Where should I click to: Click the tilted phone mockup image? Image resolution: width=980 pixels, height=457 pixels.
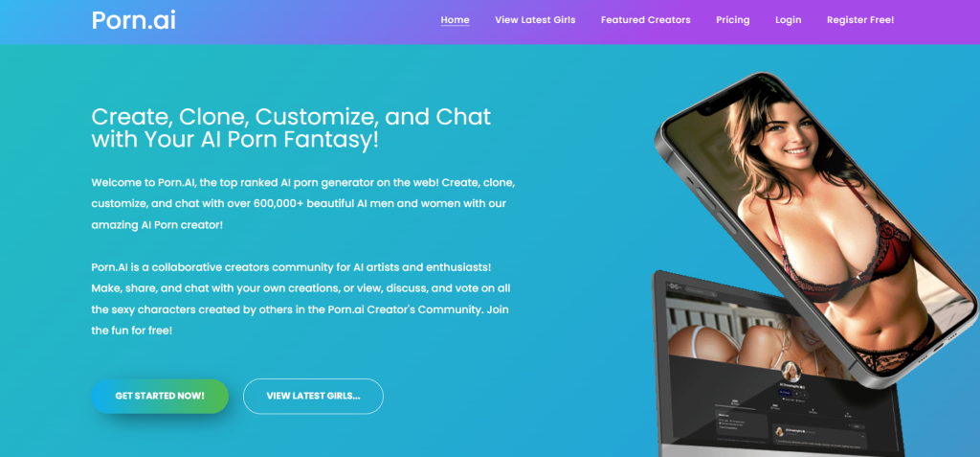coord(815,232)
